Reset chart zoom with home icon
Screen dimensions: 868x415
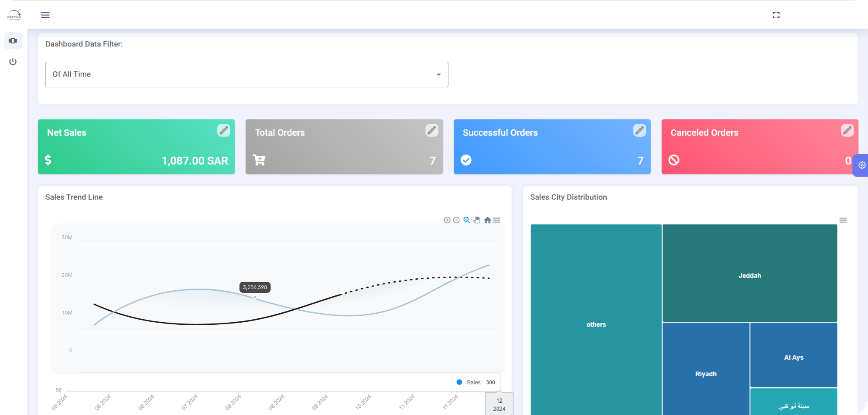click(487, 220)
